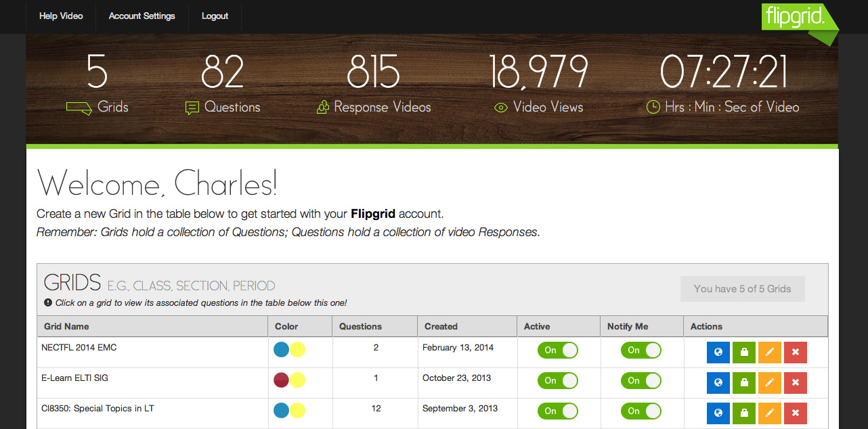The width and height of the screenshot is (868, 429).
Task: Select the NECTFL 2014 EMC grid name
Action: click(79, 348)
